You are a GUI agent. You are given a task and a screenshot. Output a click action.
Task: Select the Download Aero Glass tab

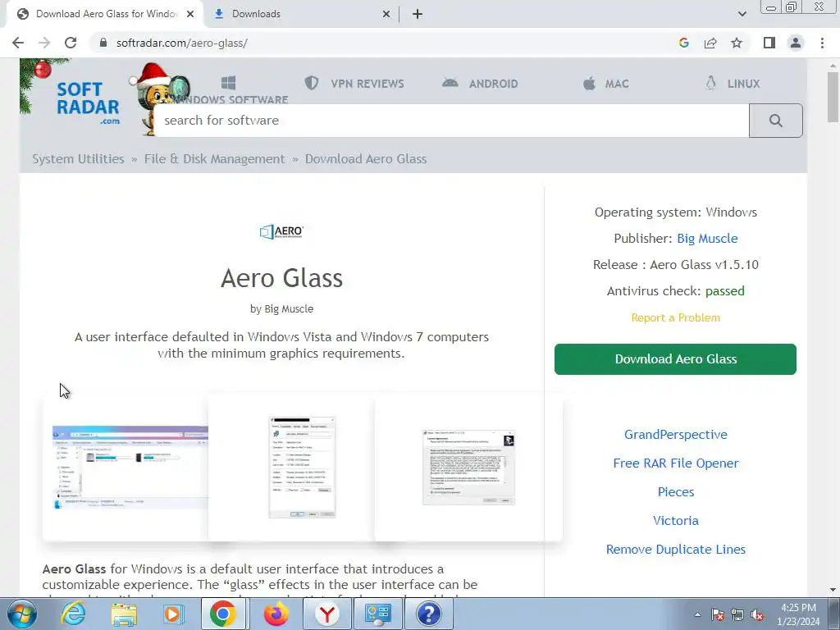pos(106,15)
